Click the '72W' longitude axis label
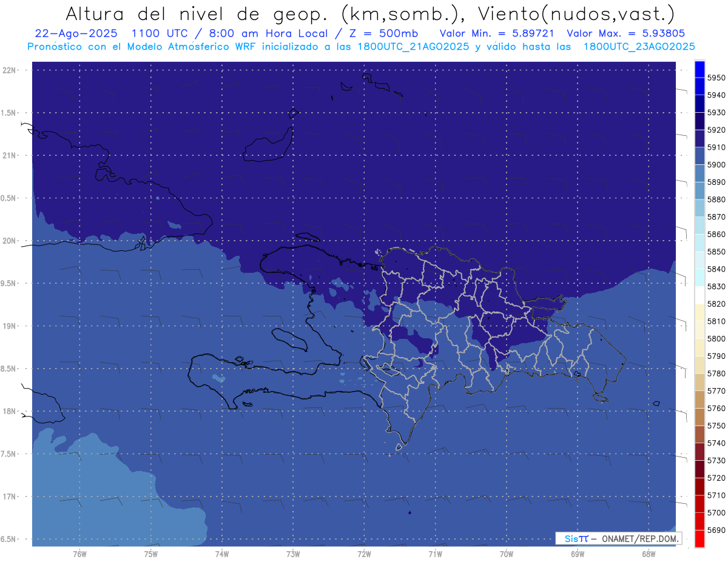728x562 pixels. point(364,554)
